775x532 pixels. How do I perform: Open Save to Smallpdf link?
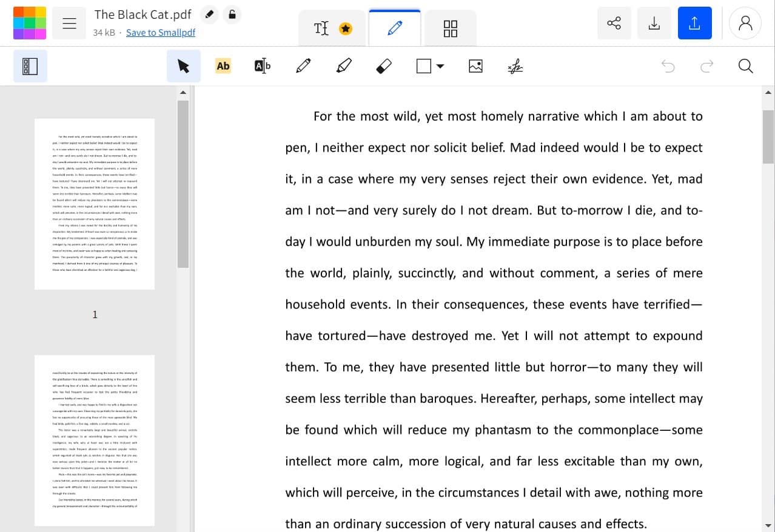[x=161, y=32]
